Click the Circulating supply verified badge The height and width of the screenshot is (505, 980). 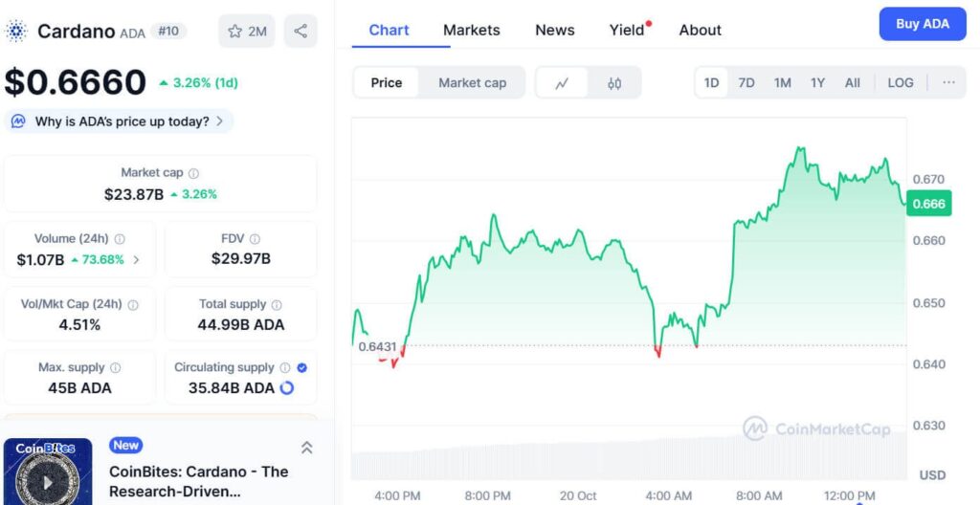click(302, 367)
